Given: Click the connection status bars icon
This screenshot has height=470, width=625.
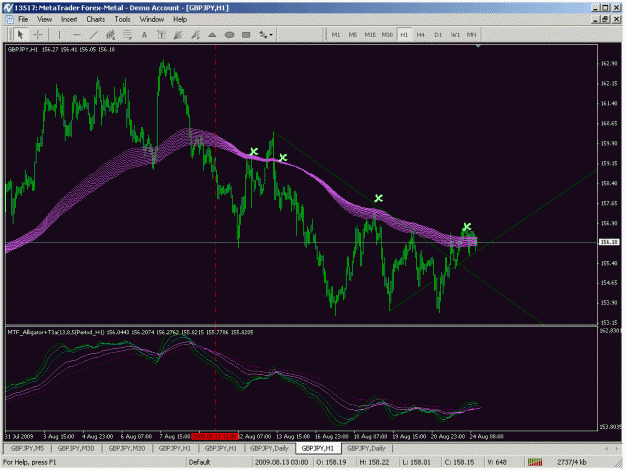Looking at the screenshot, I should coord(535,462).
